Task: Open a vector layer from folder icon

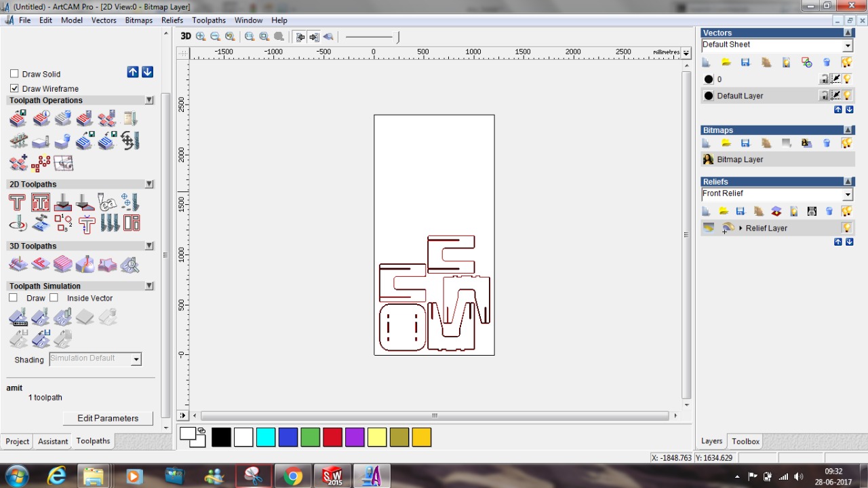Action: point(726,62)
